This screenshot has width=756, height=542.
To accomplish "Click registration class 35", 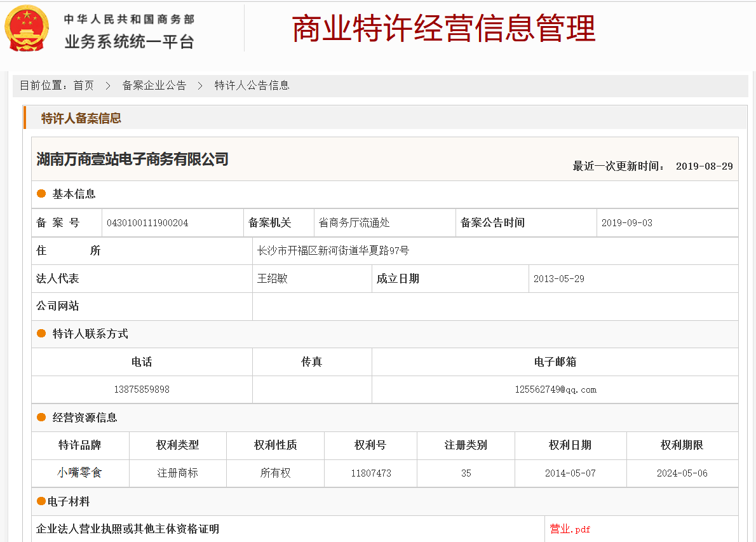I will pos(466,473).
